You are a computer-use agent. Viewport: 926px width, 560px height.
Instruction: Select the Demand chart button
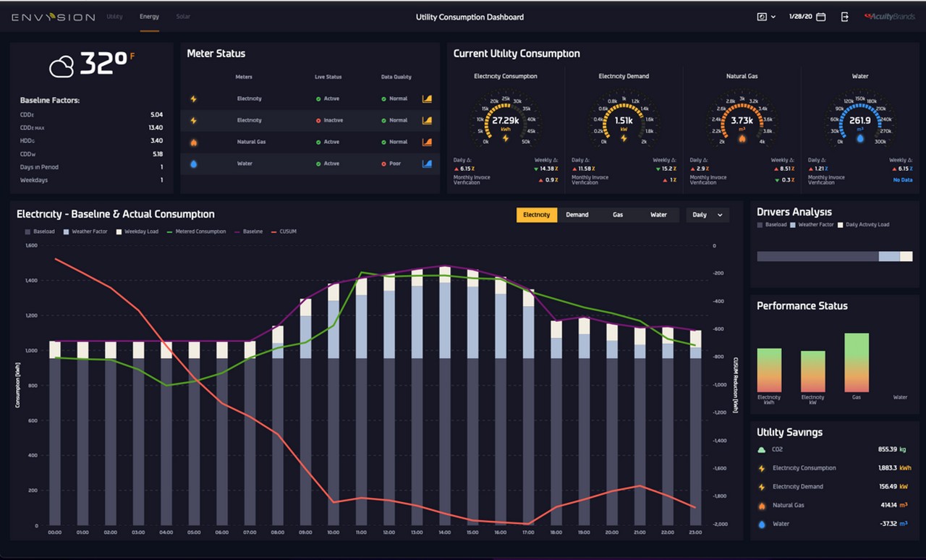pyautogui.click(x=577, y=215)
